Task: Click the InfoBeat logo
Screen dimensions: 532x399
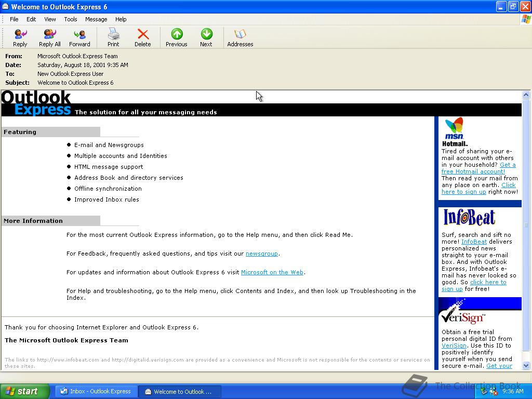Action: pyautogui.click(x=469, y=217)
